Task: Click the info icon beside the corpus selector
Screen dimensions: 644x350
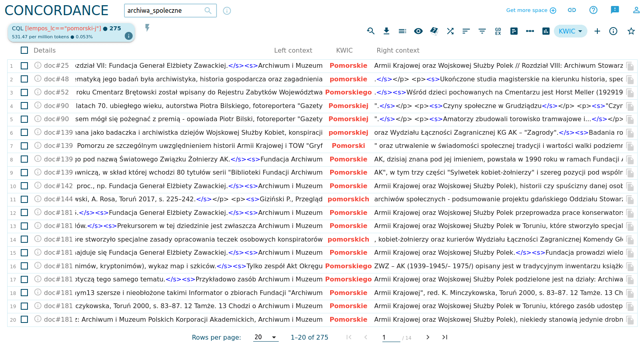Action: pyautogui.click(x=227, y=11)
